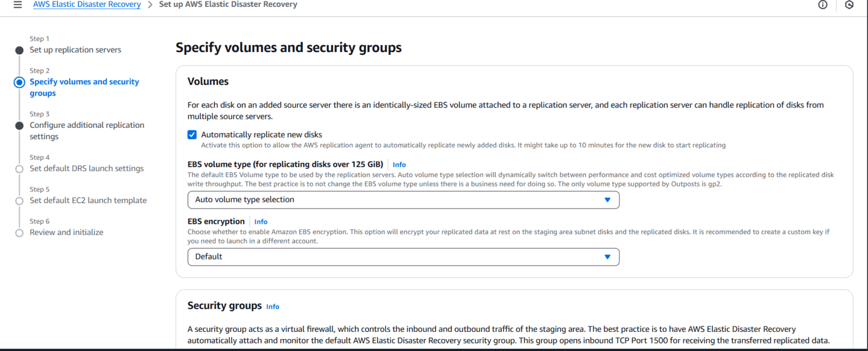This screenshot has width=868, height=351.
Task: Go to Step 1 Set up replication servers
Action: (75, 50)
